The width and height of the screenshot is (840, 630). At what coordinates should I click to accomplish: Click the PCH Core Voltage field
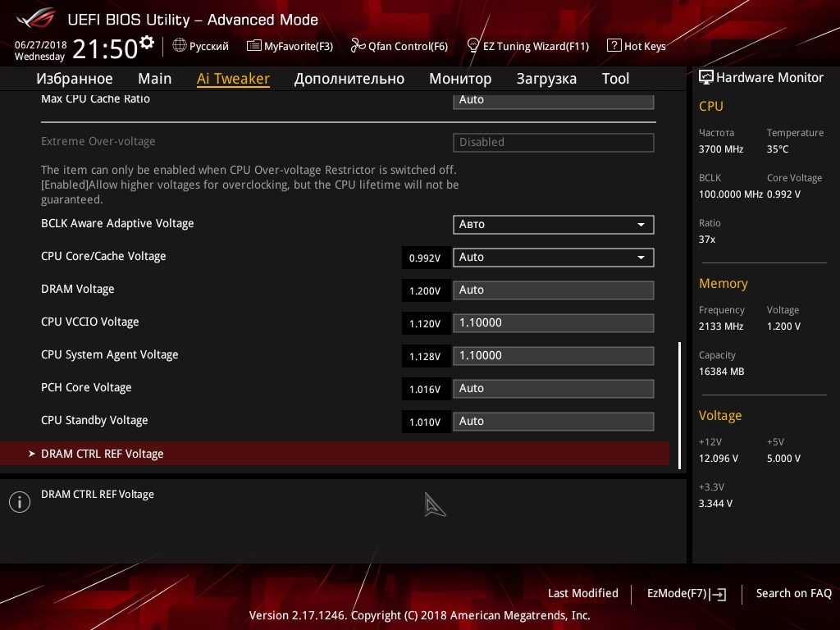pyautogui.click(x=554, y=388)
